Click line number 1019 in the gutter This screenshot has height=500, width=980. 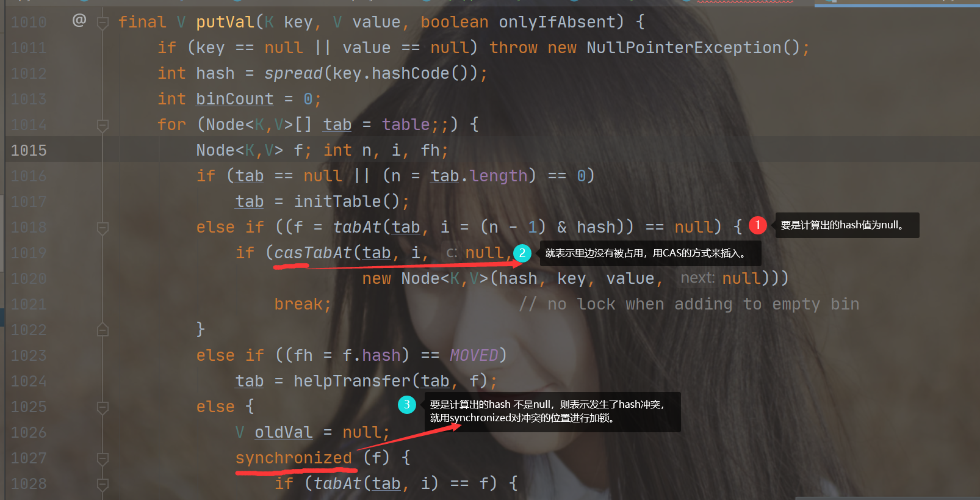(x=29, y=253)
